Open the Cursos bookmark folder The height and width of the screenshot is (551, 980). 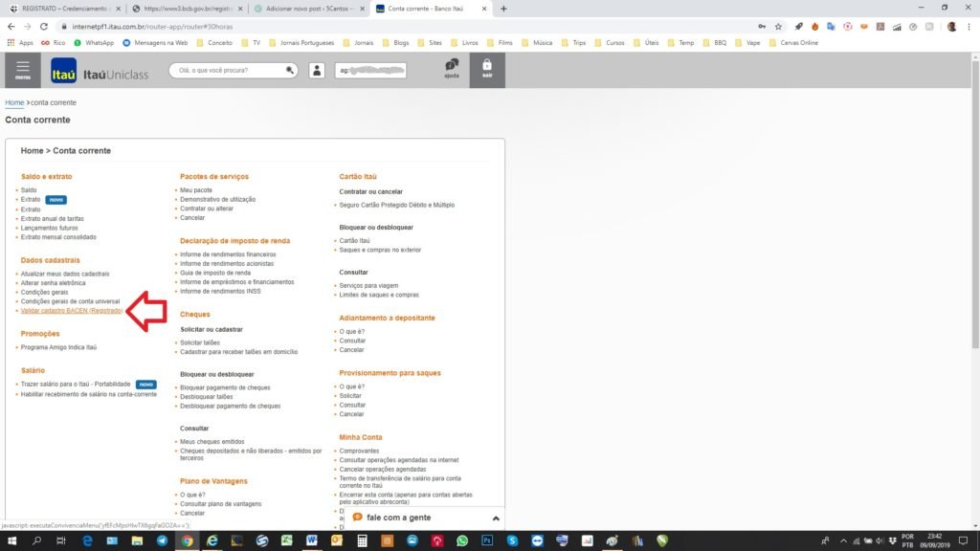coord(610,42)
